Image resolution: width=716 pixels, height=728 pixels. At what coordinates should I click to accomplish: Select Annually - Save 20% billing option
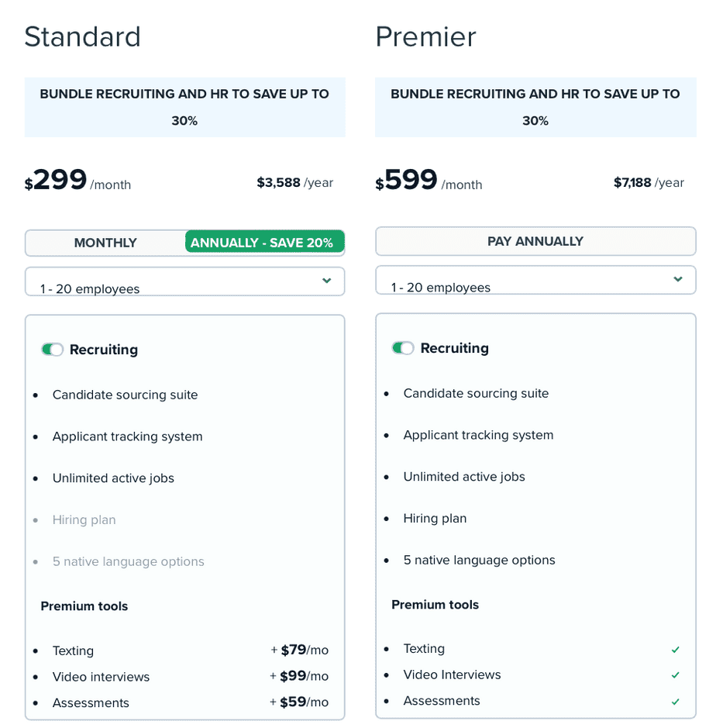coord(262,243)
